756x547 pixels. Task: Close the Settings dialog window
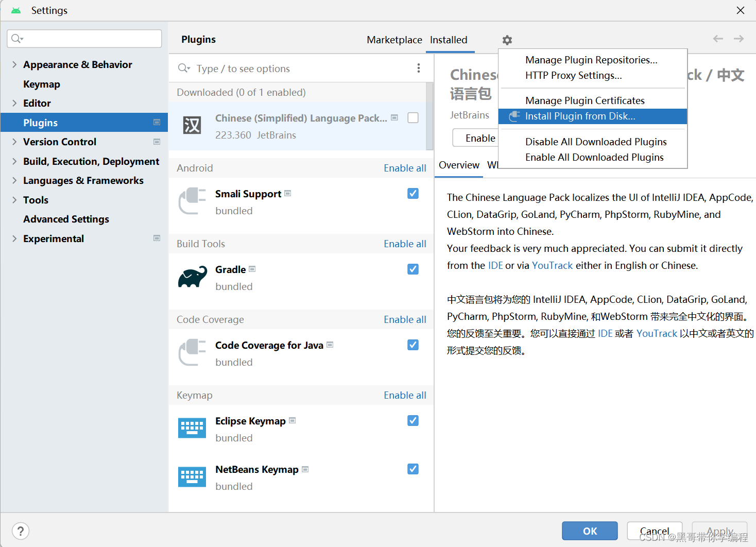coord(741,10)
